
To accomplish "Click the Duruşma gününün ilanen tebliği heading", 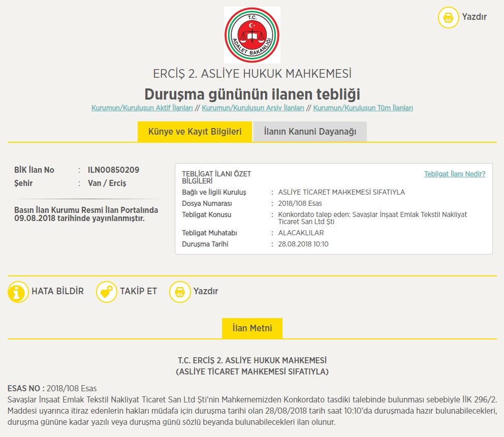I will 252,95.
